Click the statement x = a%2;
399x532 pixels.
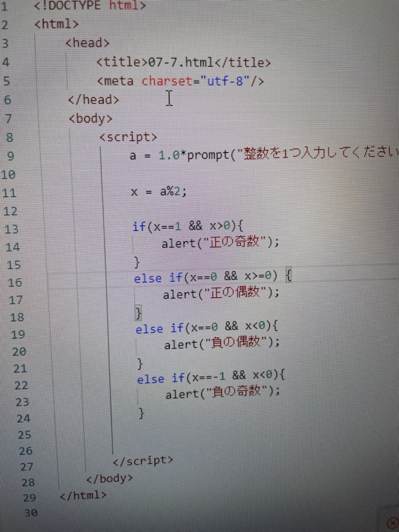coord(159,192)
